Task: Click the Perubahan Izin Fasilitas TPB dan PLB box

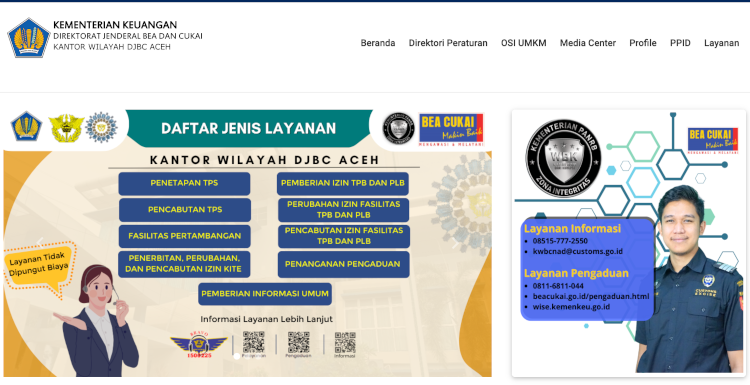Action: pyautogui.click(x=343, y=210)
